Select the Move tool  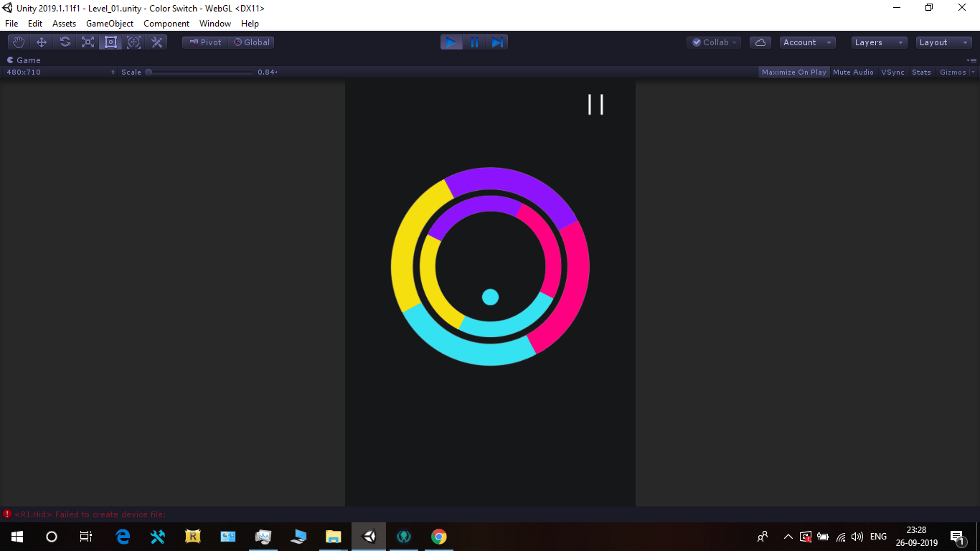42,42
